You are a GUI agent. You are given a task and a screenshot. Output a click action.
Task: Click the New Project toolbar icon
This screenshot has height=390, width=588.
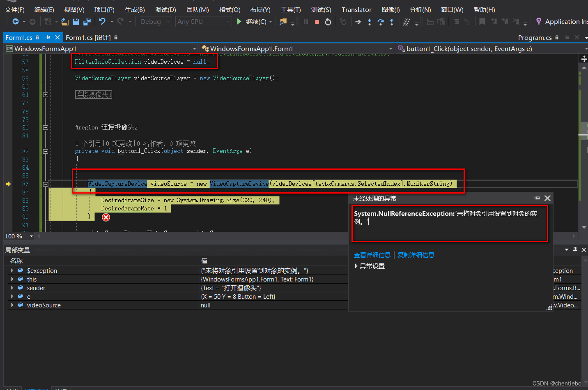pos(48,21)
